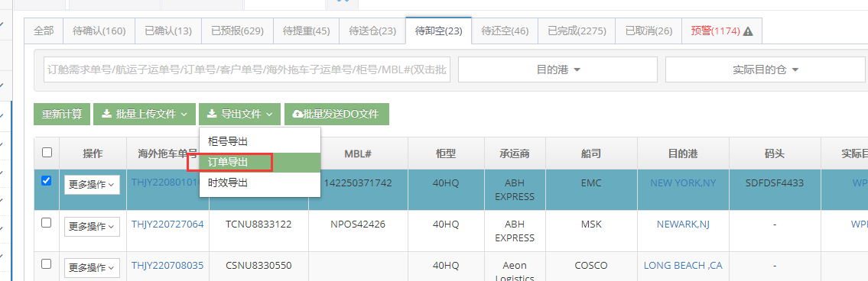Check the THJY220708035 row checkbox
Screen dimensions: 868x281
tap(47, 264)
